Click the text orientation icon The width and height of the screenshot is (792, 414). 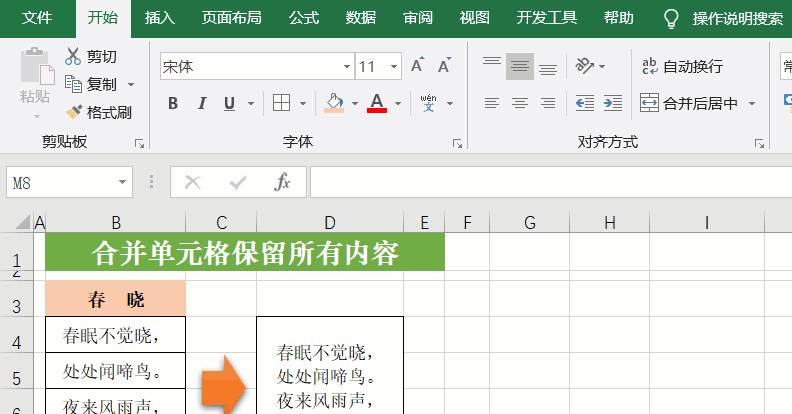tap(584, 66)
